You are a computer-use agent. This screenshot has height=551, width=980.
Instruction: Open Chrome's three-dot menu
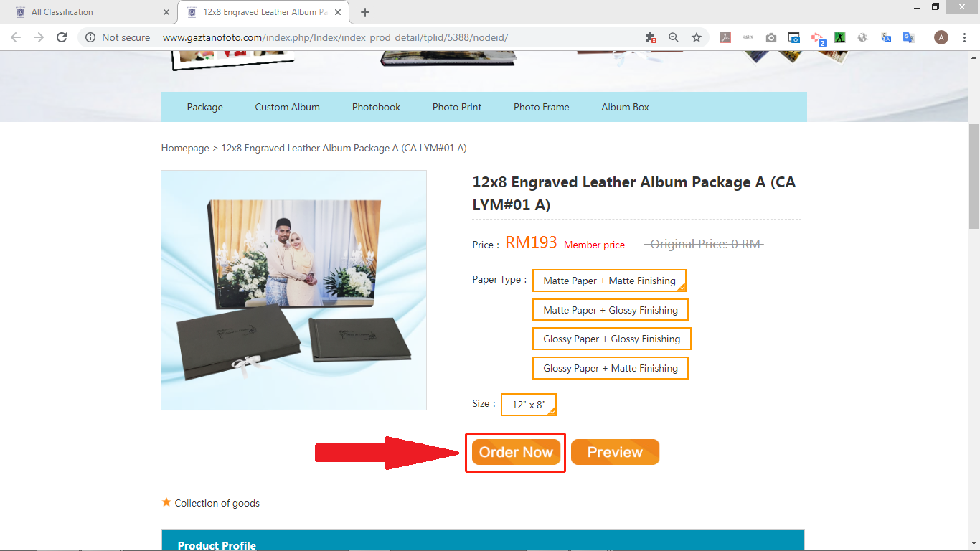point(964,37)
